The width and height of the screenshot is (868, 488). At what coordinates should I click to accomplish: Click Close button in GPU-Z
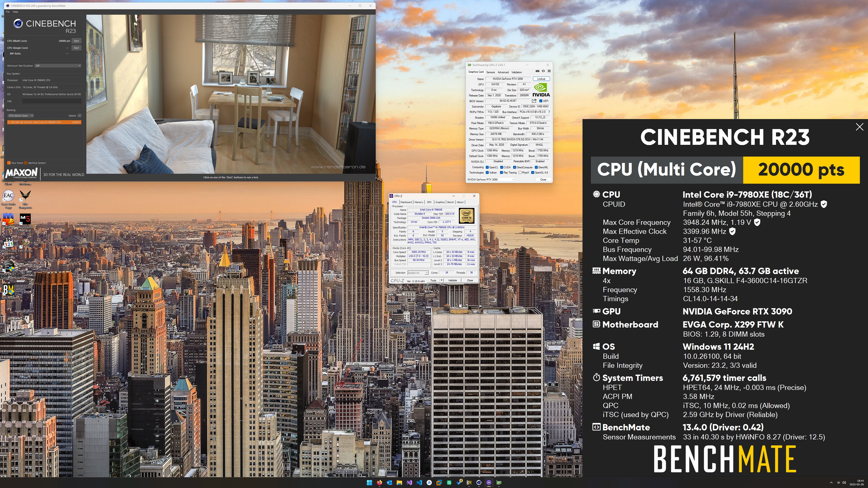[x=544, y=179]
